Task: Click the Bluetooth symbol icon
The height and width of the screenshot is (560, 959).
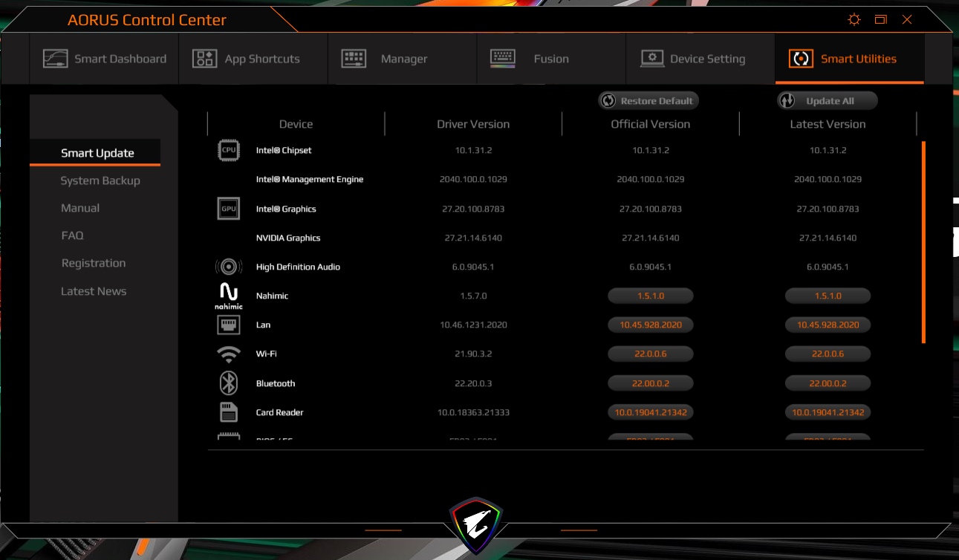Action: pos(229,383)
